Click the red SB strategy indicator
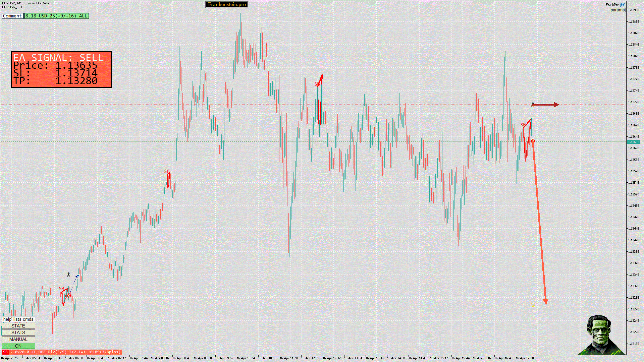 coord(5,352)
